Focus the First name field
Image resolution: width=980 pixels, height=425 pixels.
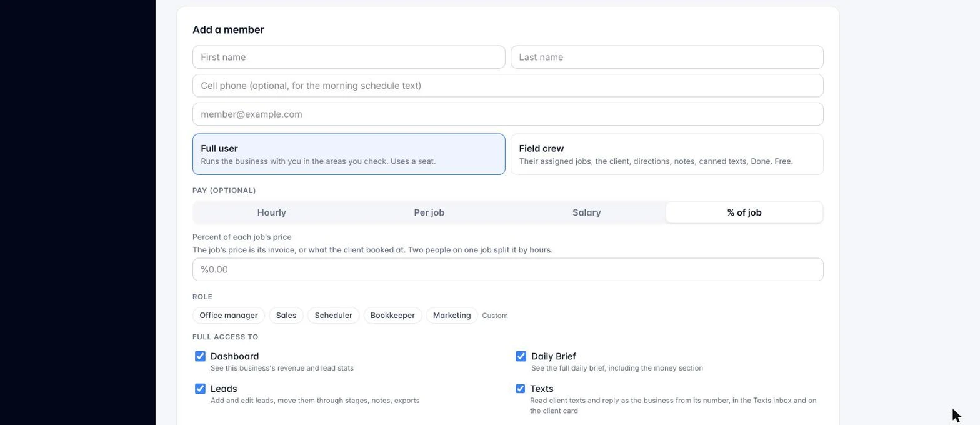[x=349, y=57]
